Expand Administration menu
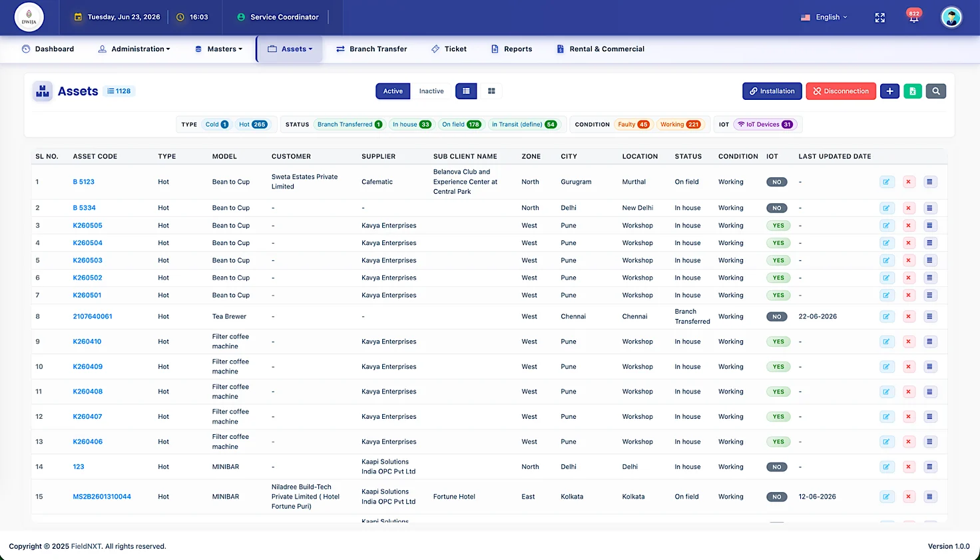Viewport: 980px width, 560px height. pyautogui.click(x=134, y=49)
